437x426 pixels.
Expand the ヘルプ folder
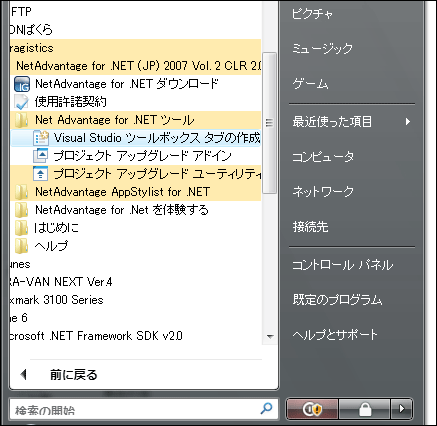[x=41, y=246]
